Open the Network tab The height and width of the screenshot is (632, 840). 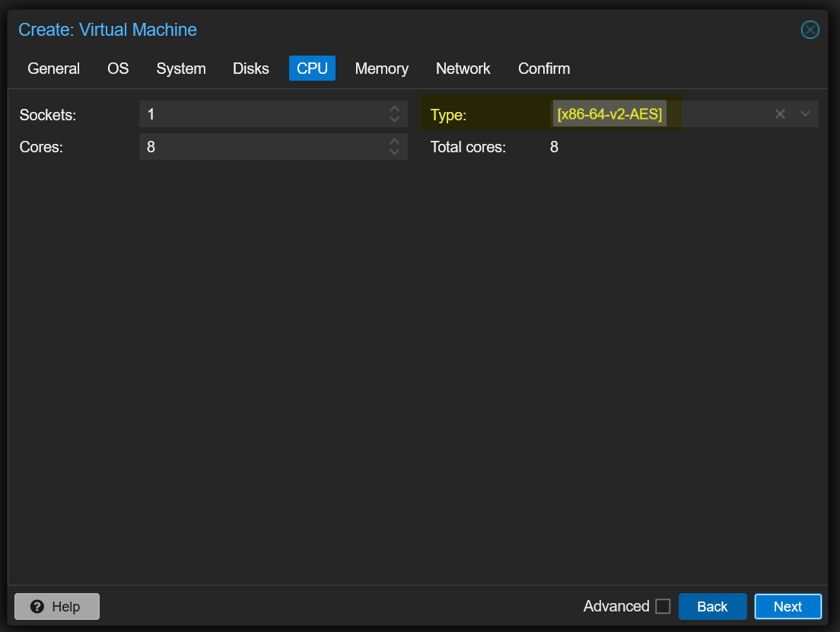463,69
